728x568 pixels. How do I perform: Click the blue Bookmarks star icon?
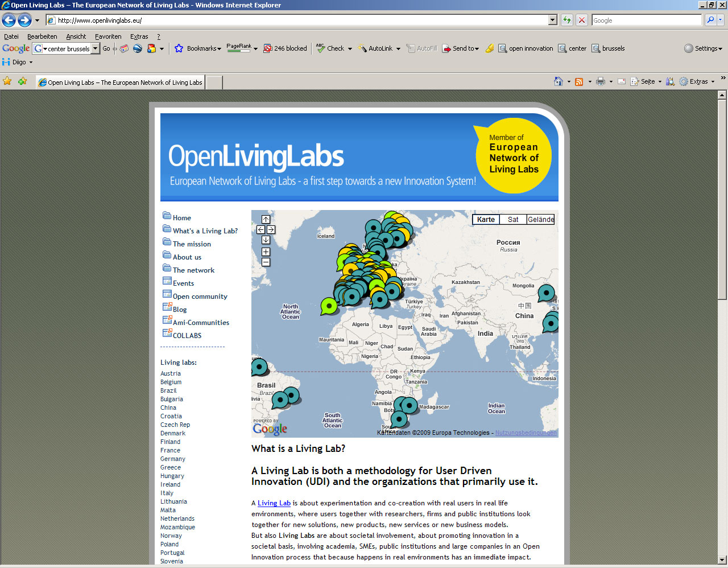179,48
